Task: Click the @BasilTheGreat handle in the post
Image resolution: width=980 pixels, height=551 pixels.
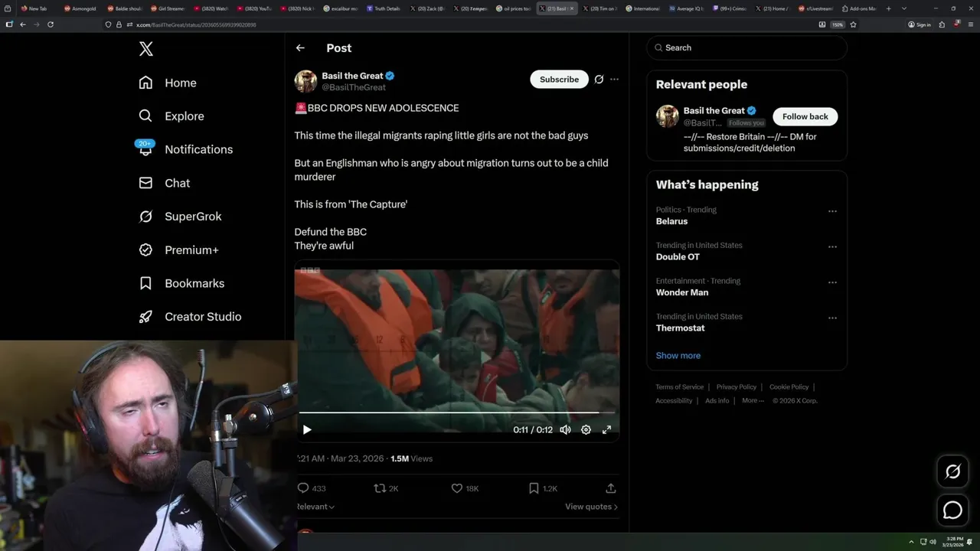Action: click(x=354, y=87)
